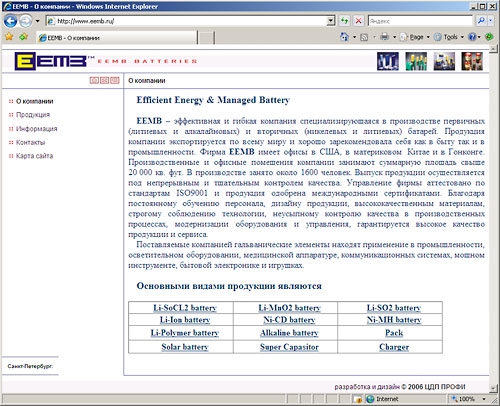Add to Favorites with star-plus icon
The height and width of the screenshot is (406, 500).
click(x=23, y=37)
